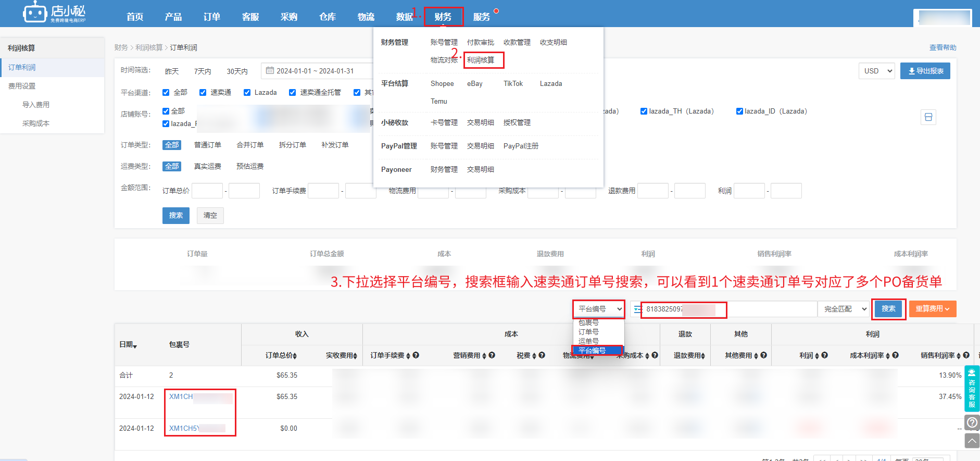Click the 导出报表 export button
The width and height of the screenshot is (980, 461).
click(925, 71)
